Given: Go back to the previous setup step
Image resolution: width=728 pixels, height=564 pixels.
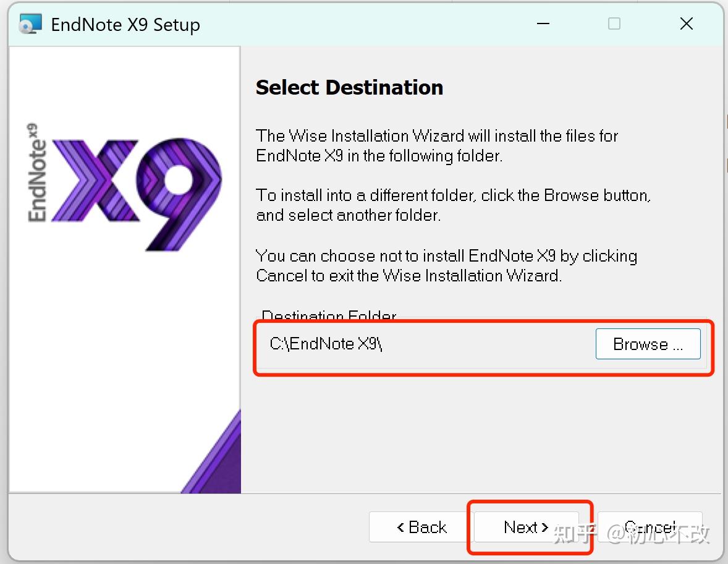Looking at the screenshot, I should point(423,527).
